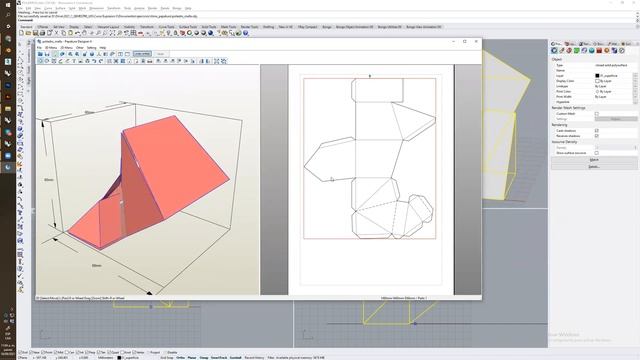Select the Pan hand tool in Rhino

(x=84, y=33)
